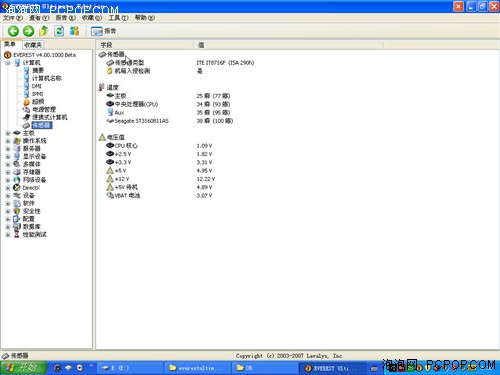Switch to the EVEREST Ulti... taskbar button
The image size is (500, 375).
coord(333,368)
